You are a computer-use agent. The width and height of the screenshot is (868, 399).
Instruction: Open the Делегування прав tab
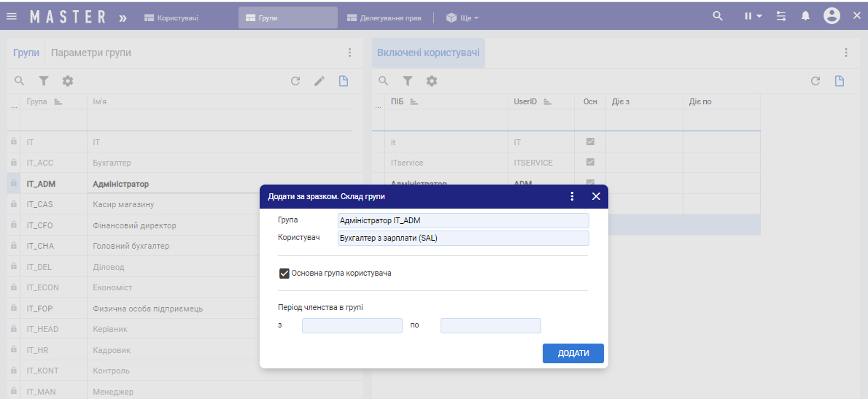pyautogui.click(x=384, y=18)
